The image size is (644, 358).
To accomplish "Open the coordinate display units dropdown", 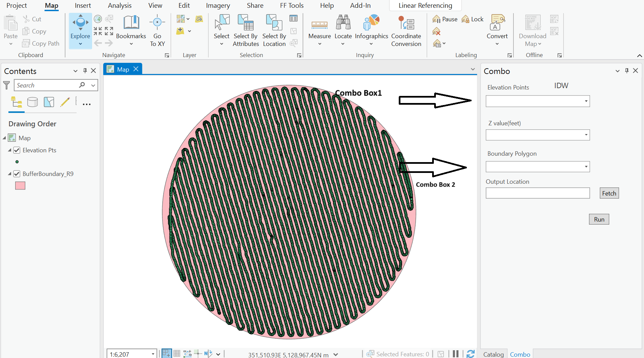I will pos(336,354).
